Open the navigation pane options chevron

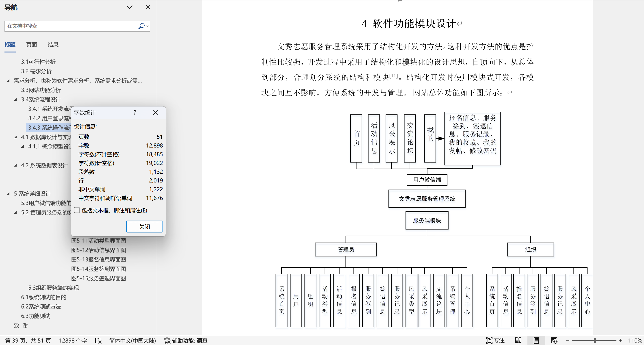click(129, 7)
